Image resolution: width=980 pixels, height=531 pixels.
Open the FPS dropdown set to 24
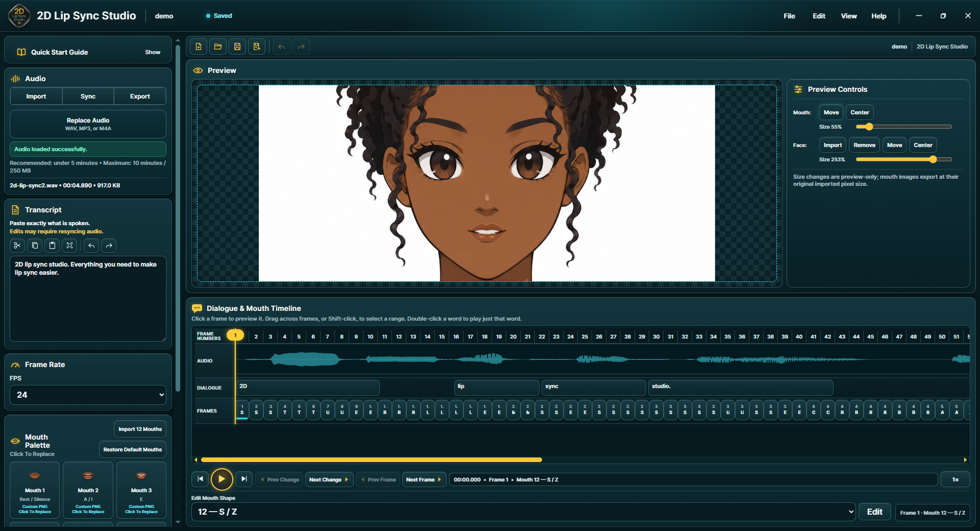click(x=88, y=395)
